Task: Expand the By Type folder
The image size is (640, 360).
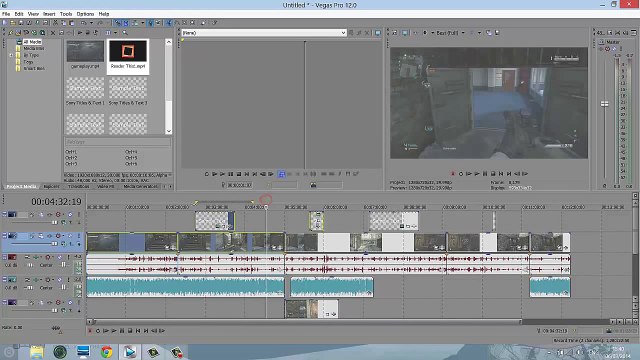Action: [11, 55]
